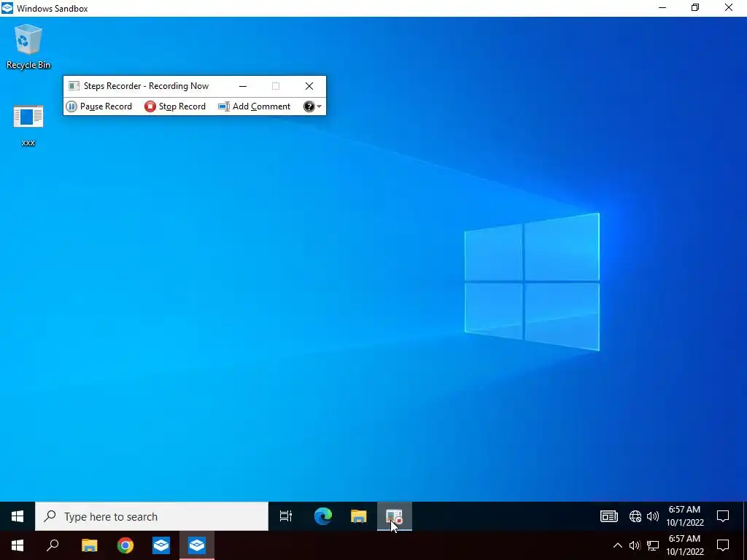The width and height of the screenshot is (747, 560).
Task: Open the host Start menu
Action: click(18, 545)
